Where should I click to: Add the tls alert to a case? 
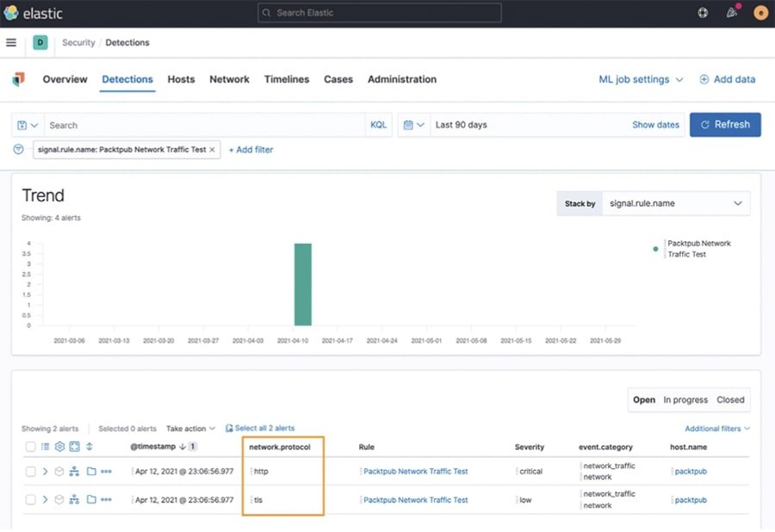(91, 499)
